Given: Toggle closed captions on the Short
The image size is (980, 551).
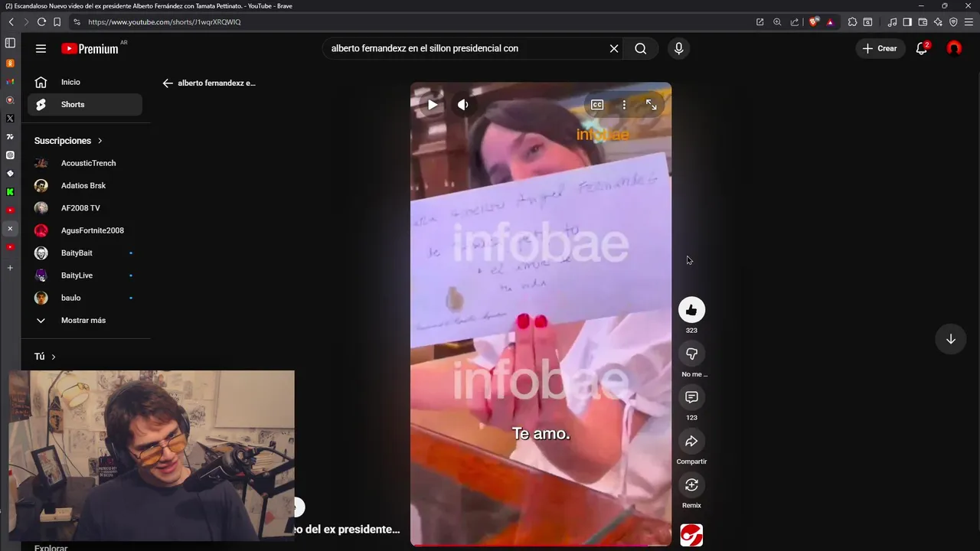Looking at the screenshot, I should (597, 105).
